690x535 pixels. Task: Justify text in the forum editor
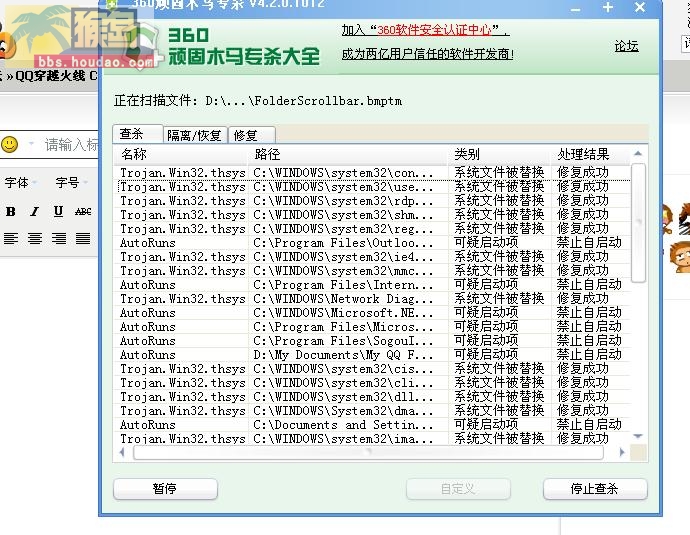point(83,238)
